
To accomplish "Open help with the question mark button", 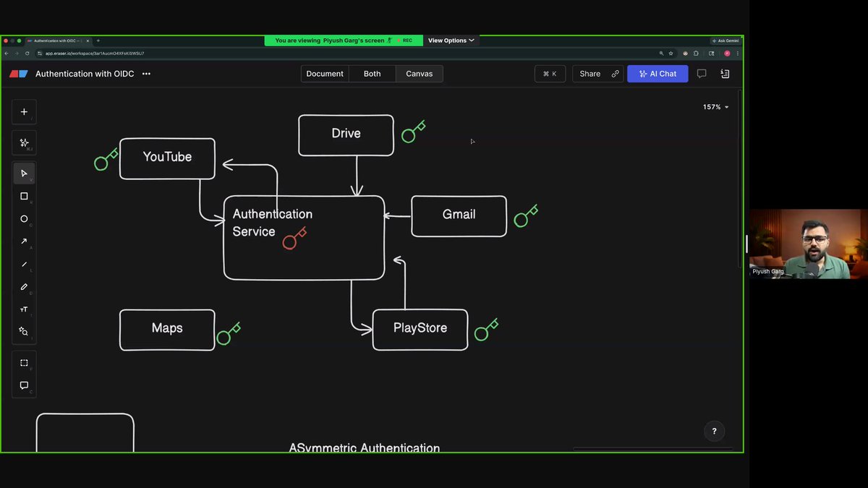I will tap(714, 431).
